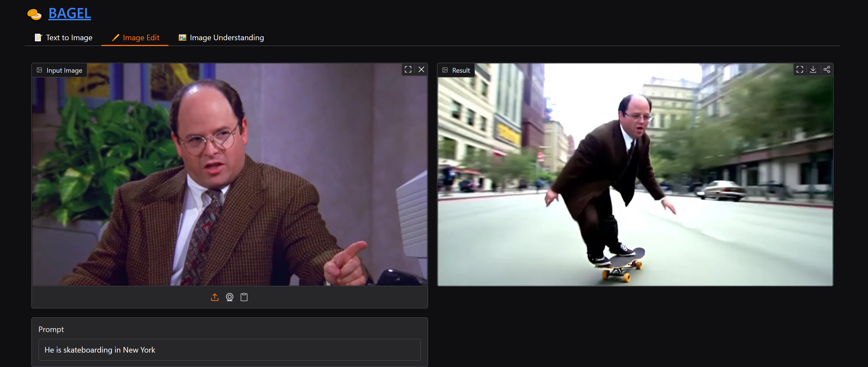This screenshot has width=868, height=367.
Task: Click the paste from clipboard icon
Action: tap(244, 297)
